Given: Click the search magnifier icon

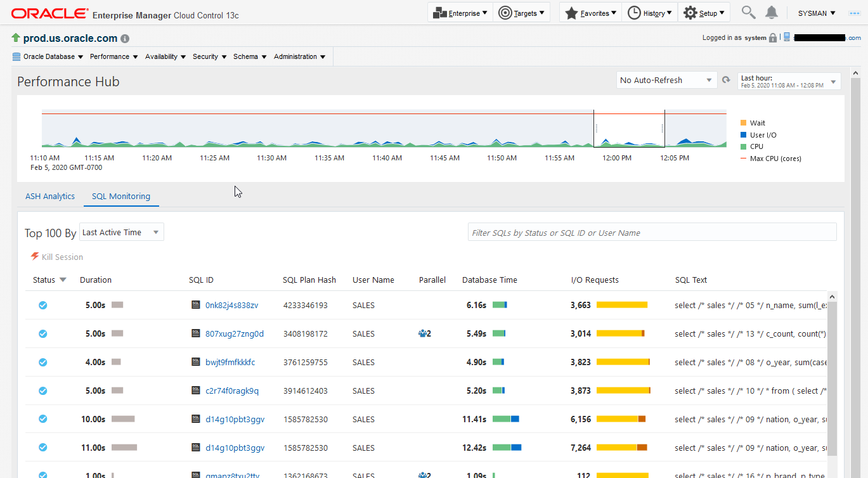Looking at the screenshot, I should click(749, 12).
